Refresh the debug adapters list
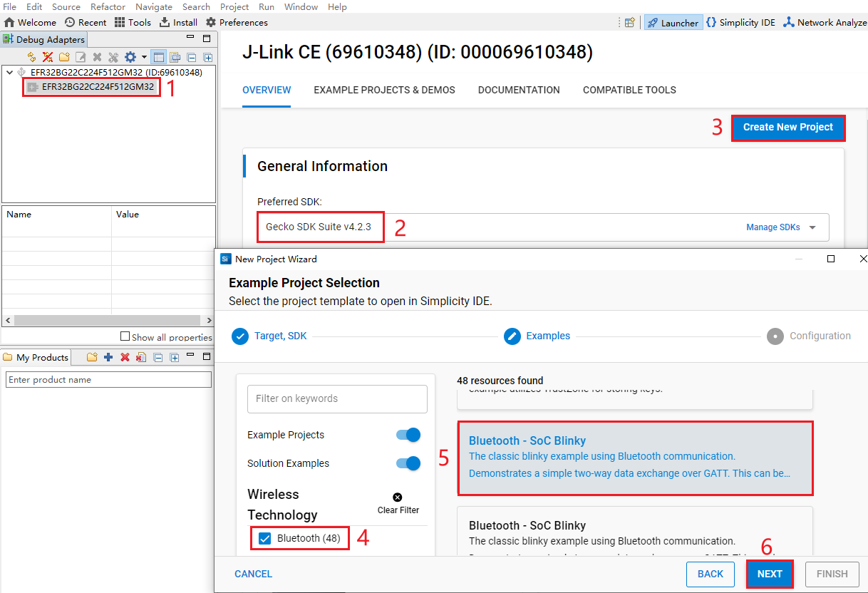Image resolution: width=868 pixels, height=593 pixels. [31, 57]
